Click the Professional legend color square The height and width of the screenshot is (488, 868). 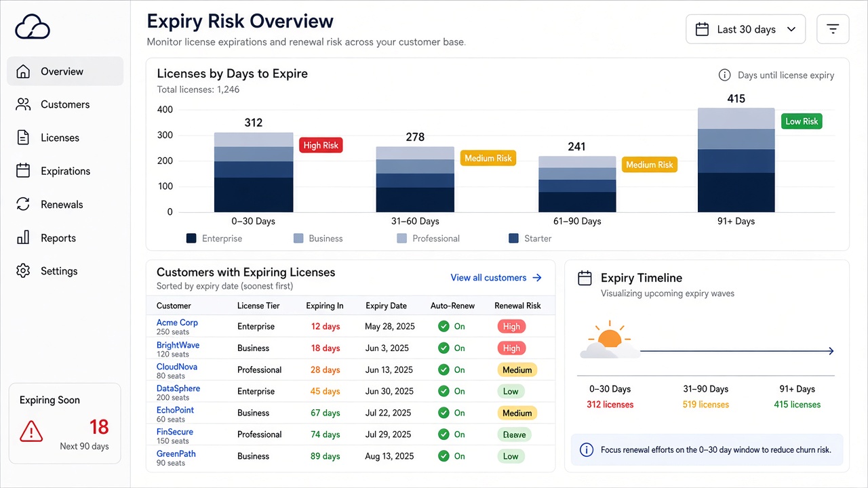tap(402, 239)
